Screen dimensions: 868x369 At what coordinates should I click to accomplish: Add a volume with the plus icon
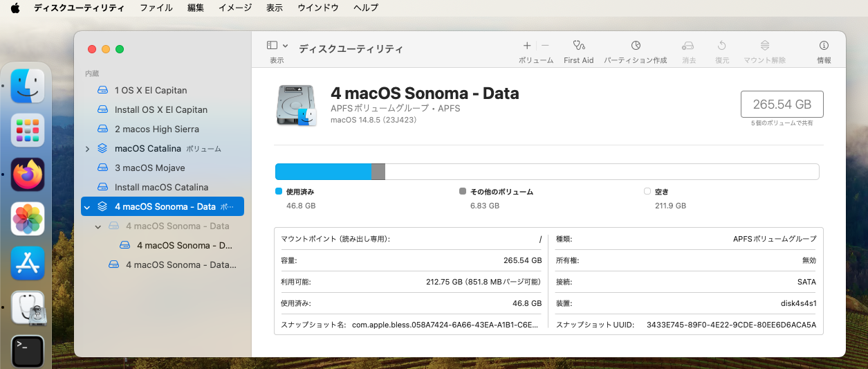(527, 46)
